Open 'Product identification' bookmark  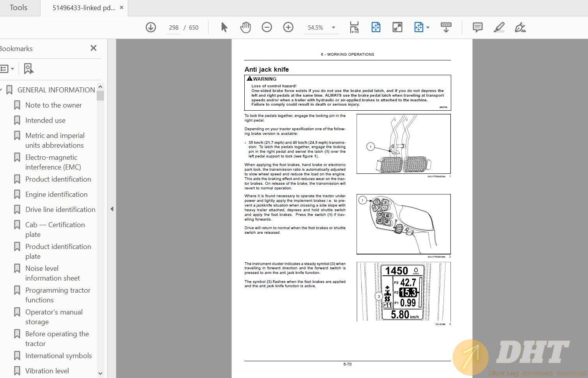pos(58,179)
